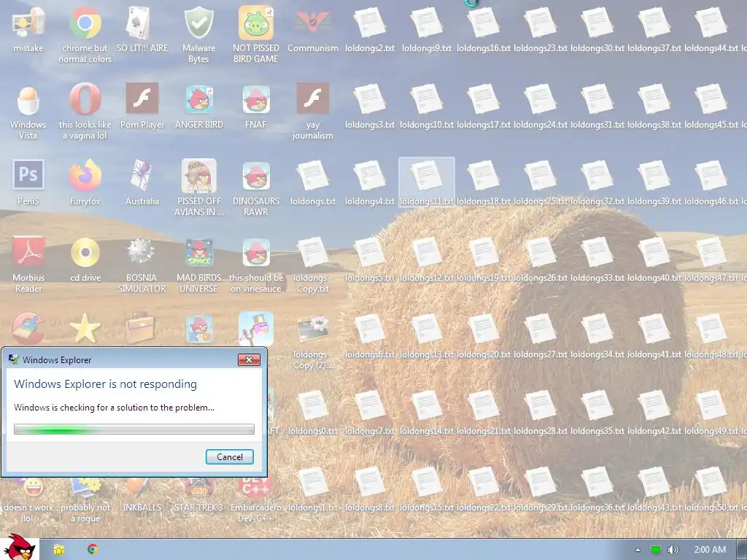Select the yellow star desktop icon

point(85,329)
